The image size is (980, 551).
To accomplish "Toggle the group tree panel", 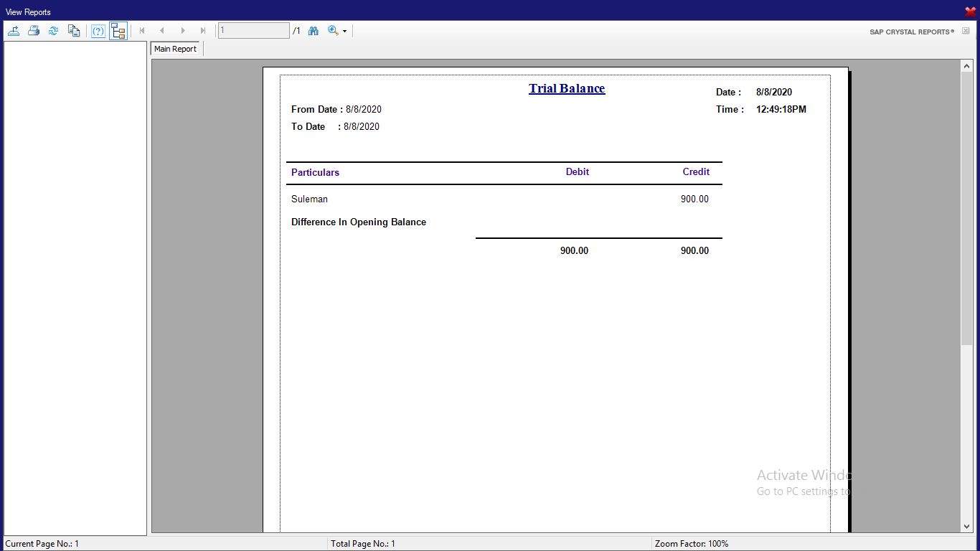I will pyautogui.click(x=118, y=31).
